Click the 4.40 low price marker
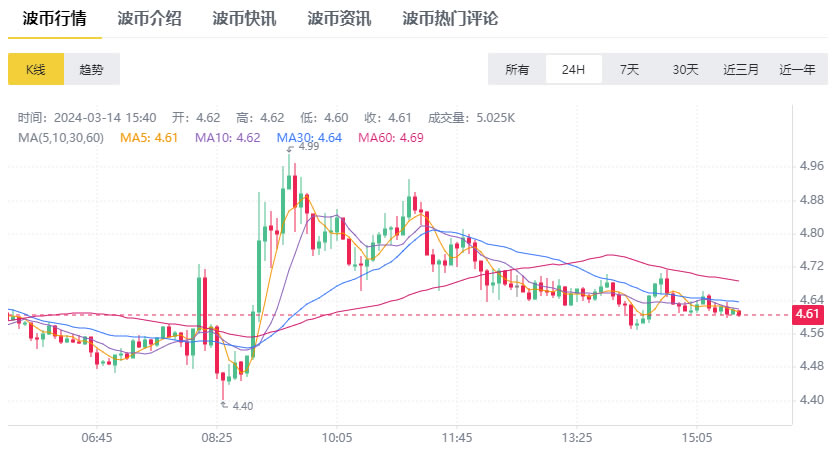 (x=237, y=406)
